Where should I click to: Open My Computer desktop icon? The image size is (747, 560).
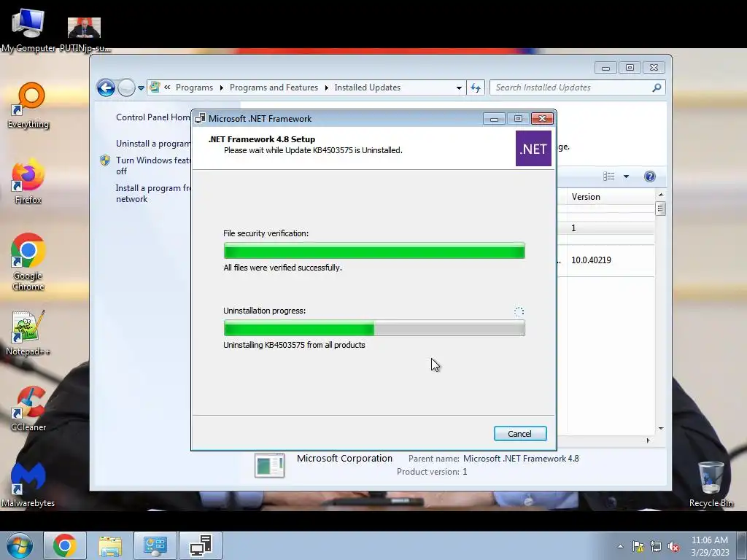click(28, 31)
